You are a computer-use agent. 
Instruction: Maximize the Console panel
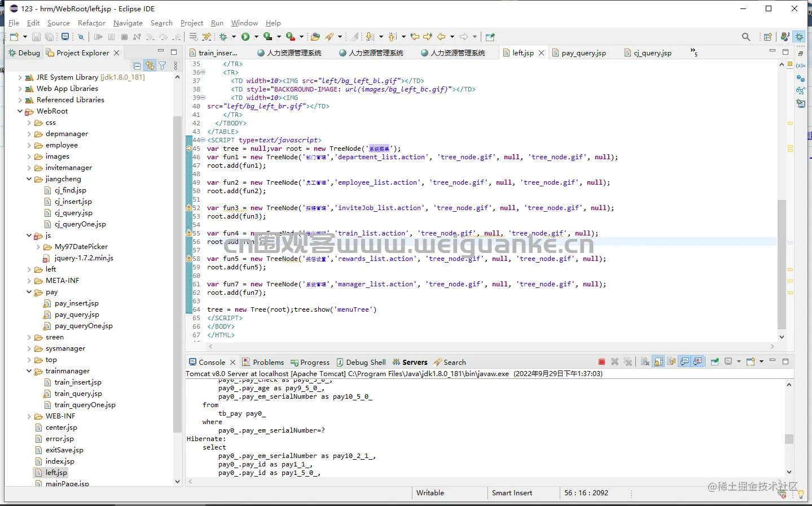785,361
